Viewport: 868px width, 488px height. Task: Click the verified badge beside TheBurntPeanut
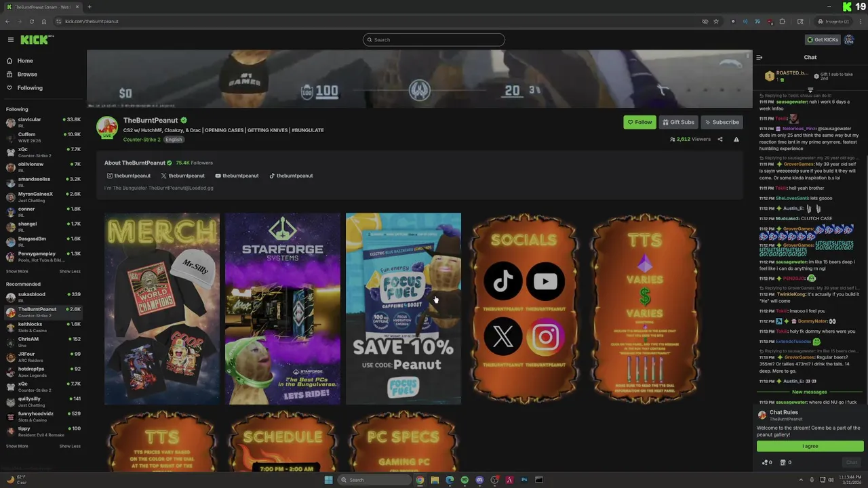click(184, 121)
